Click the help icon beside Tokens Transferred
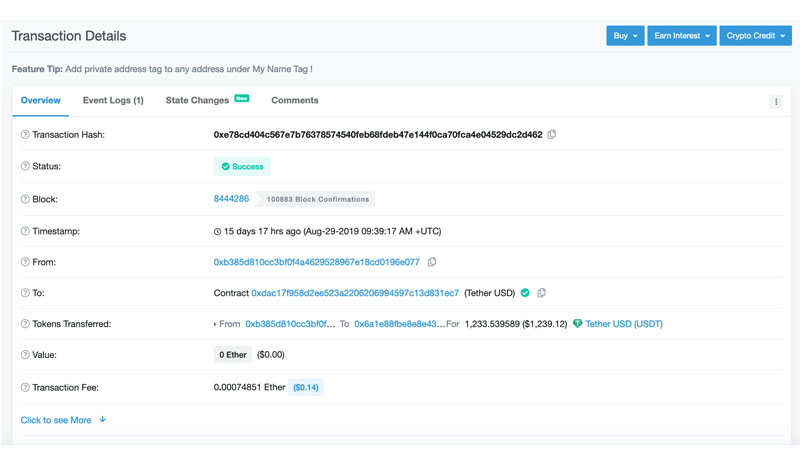800x468 pixels. click(x=25, y=324)
